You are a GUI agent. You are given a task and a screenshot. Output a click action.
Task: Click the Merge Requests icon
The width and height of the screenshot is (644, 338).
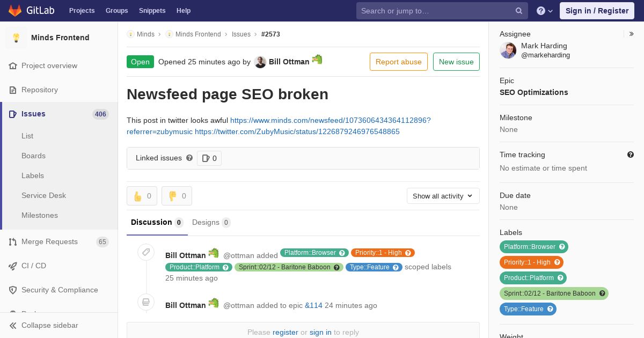tap(13, 241)
